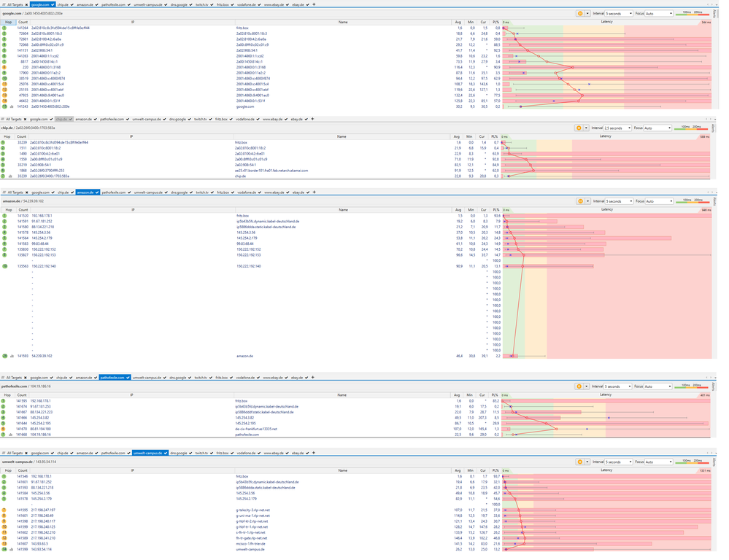Click the 200ms latency scale button

click(698, 12)
